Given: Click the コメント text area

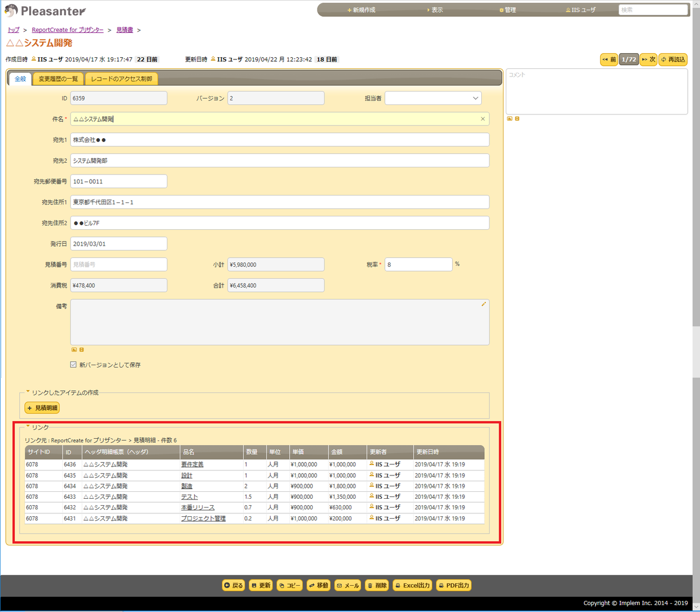Looking at the screenshot, I should 596,91.
